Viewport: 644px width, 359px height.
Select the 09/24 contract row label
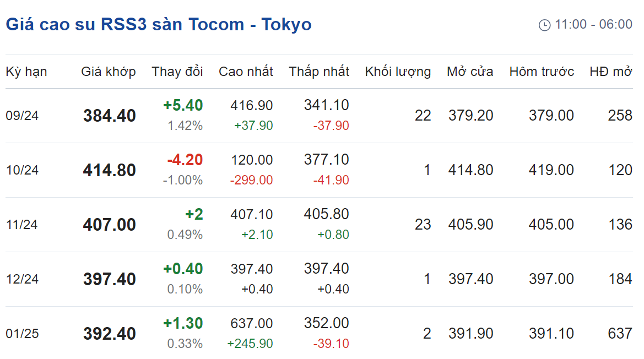coord(22,116)
